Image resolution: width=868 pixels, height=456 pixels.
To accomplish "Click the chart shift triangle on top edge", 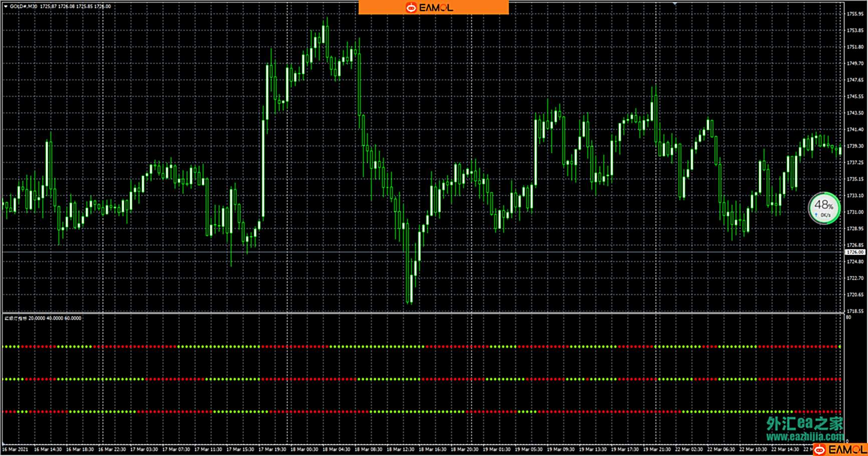I will tap(675, 4).
